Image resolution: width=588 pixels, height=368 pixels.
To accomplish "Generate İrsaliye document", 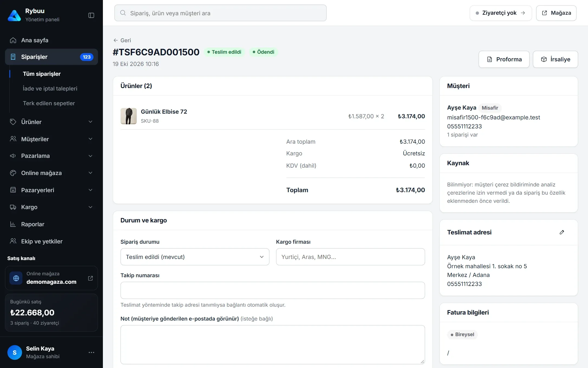I will (x=555, y=59).
